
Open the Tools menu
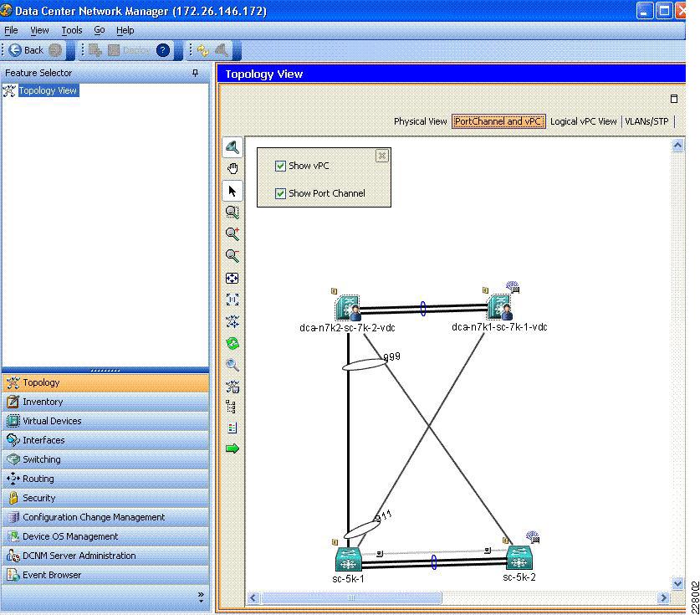[71, 30]
